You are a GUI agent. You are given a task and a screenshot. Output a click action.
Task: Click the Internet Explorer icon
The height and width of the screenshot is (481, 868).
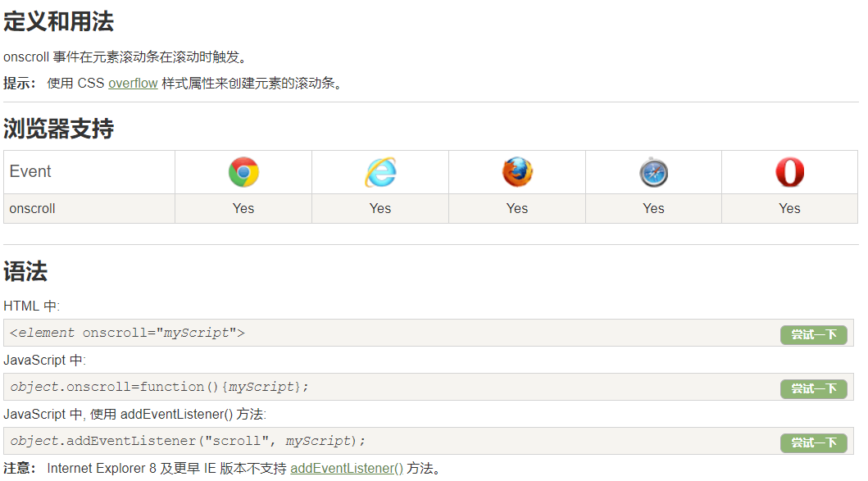coord(380,172)
